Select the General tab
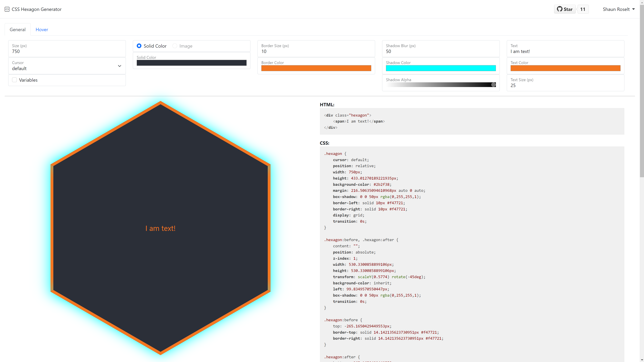The width and height of the screenshot is (644, 362). click(x=17, y=30)
